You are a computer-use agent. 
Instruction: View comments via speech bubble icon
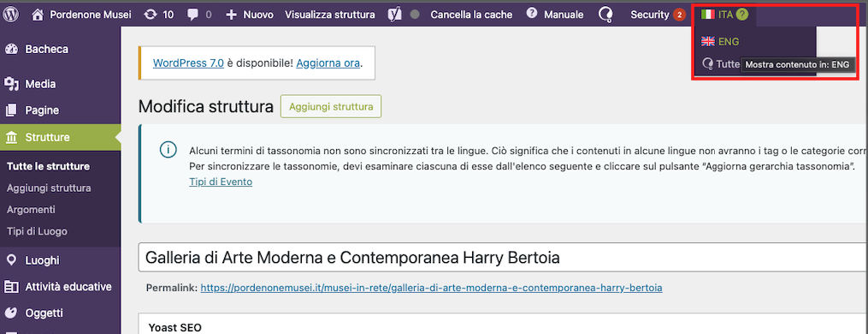192,15
